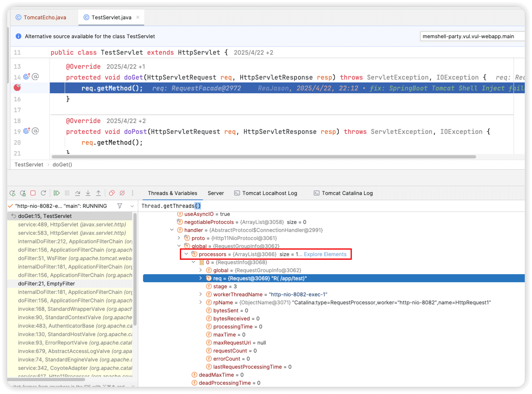Expand the workerThreadName variable node
Image resolution: width=532 pixels, height=394 pixels.
coord(201,294)
